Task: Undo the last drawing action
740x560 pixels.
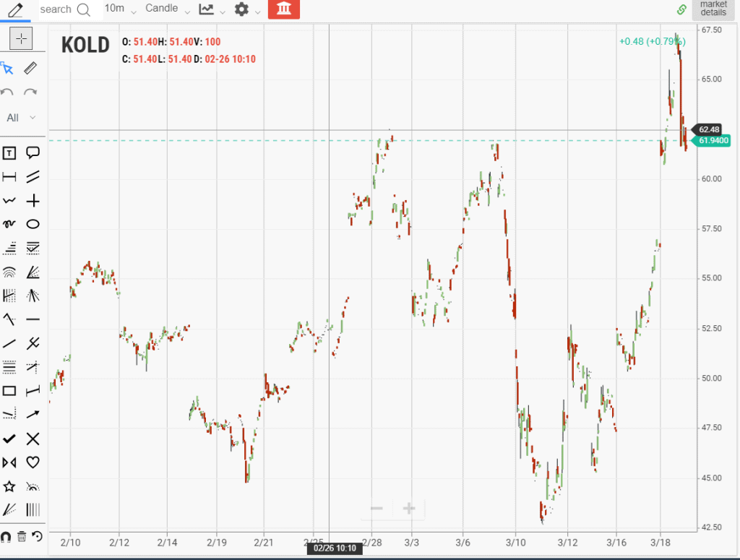Action: tap(7, 92)
